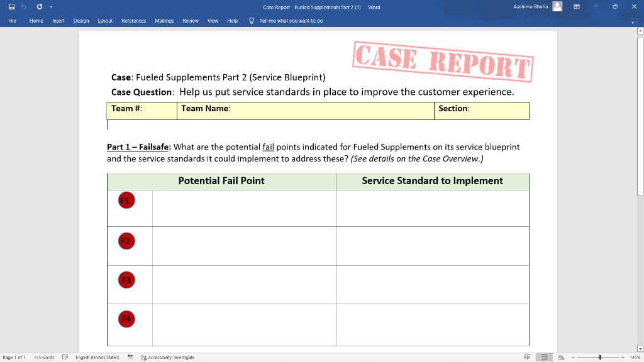Click inside the Team Name table cell

point(302,111)
